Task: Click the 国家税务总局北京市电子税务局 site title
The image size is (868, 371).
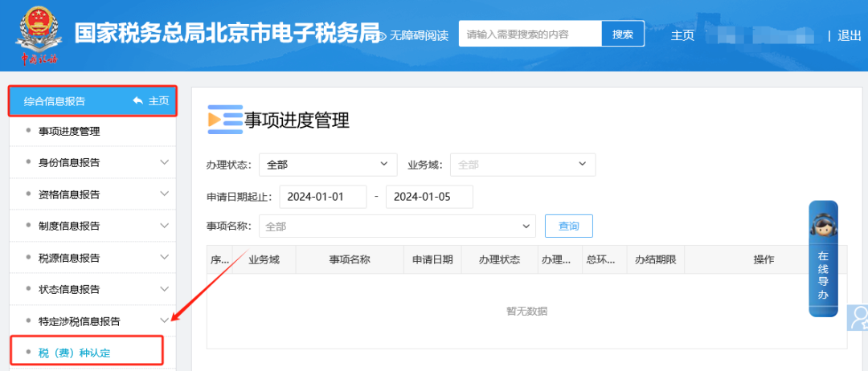Action: pos(227,34)
